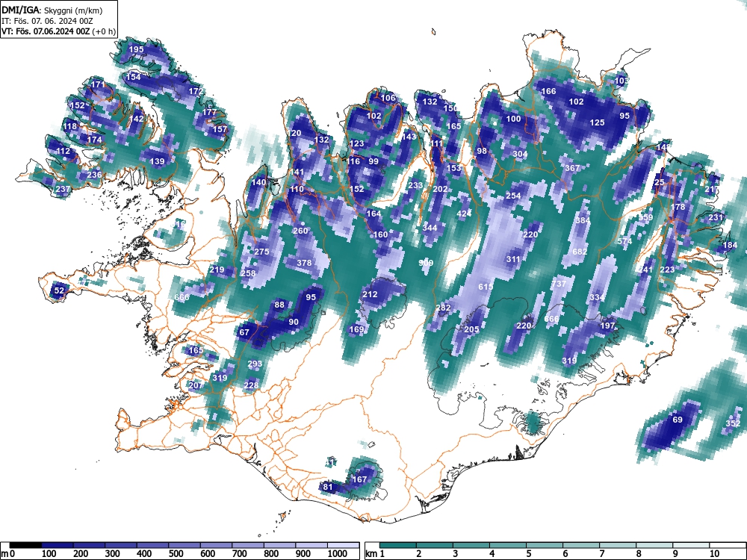Click the legend label '6' on the km scale

coord(565,554)
